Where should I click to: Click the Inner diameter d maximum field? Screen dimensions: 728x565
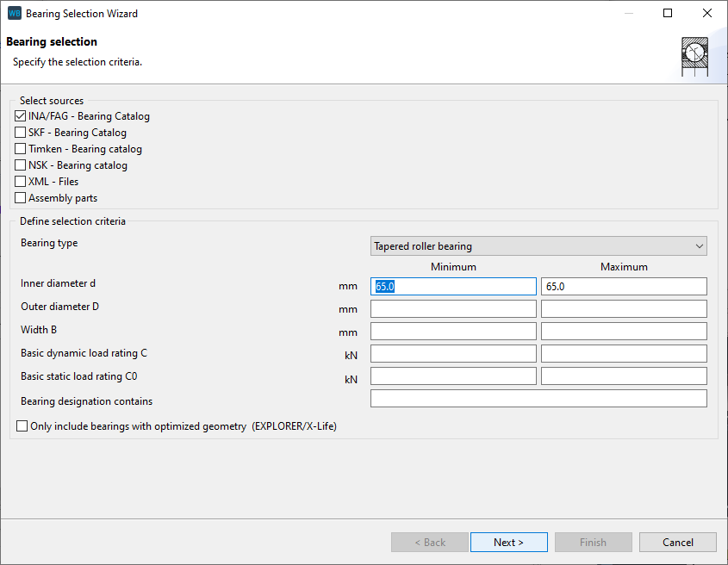tap(624, 287)
